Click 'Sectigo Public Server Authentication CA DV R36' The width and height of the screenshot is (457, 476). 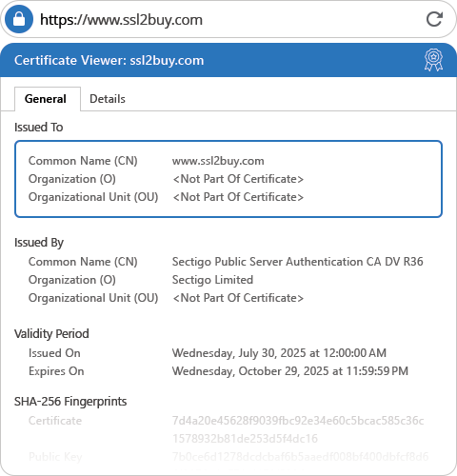point(298,262)
